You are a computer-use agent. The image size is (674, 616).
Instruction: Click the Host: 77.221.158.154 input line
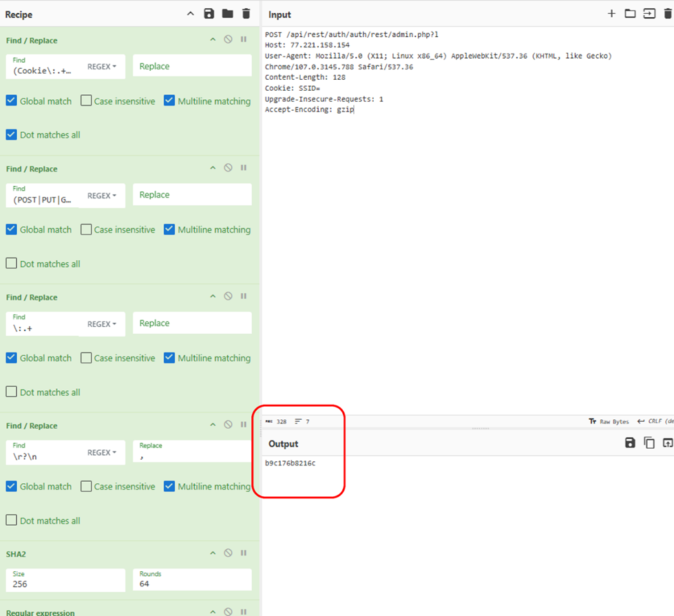click(x=307, y=45)
